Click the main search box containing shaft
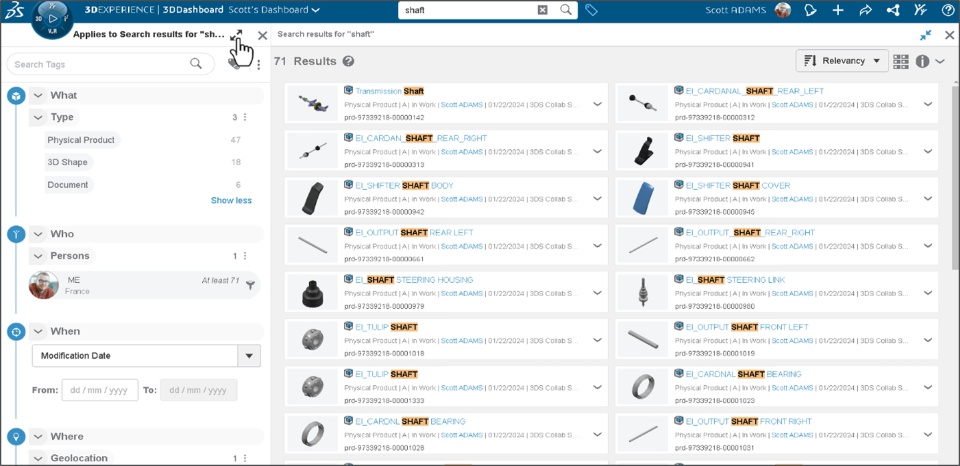960x466 pixels. (x=488, y=10)
